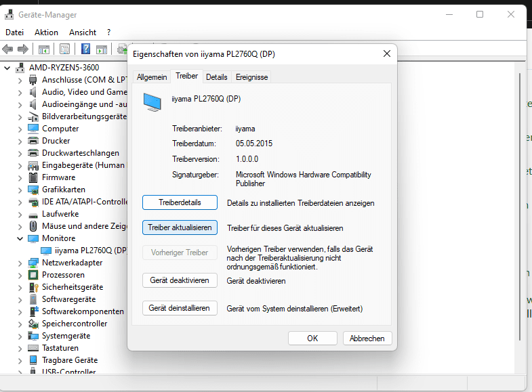
Task: Click the monitor icon in the properties dialog
Action: click(x=152, y=103)
